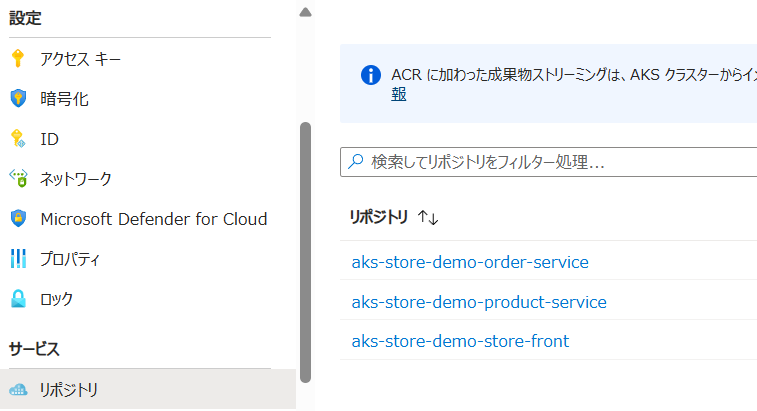Click the 設定 section heading
757x411 pixels.
25,18
